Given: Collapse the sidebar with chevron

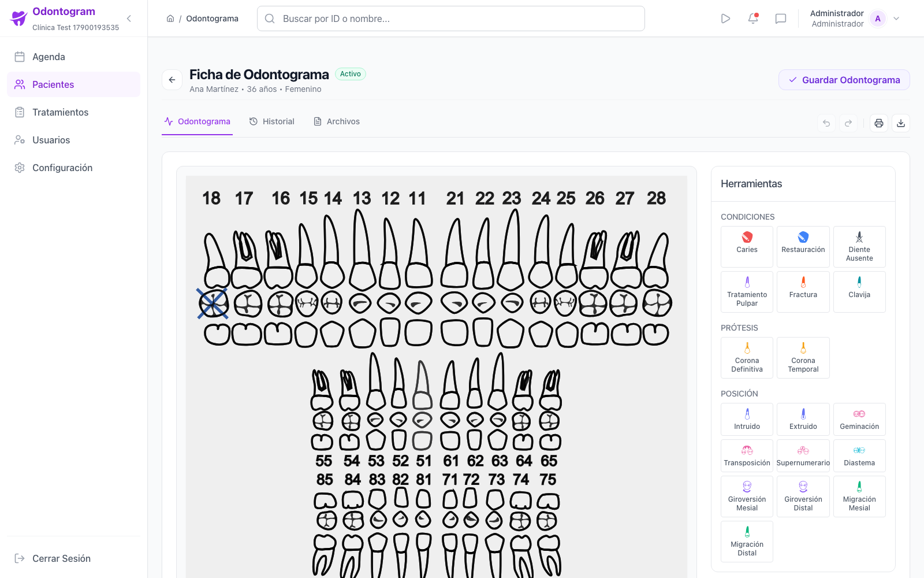Looking at the screenshot, I should click(129, 18).
